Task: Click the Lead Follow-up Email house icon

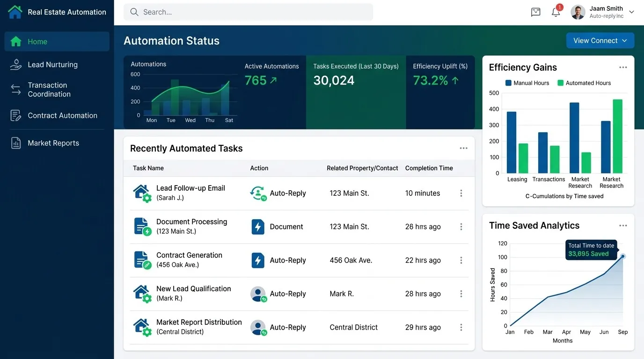Action: pyautogui.click(x=142, y=193)
